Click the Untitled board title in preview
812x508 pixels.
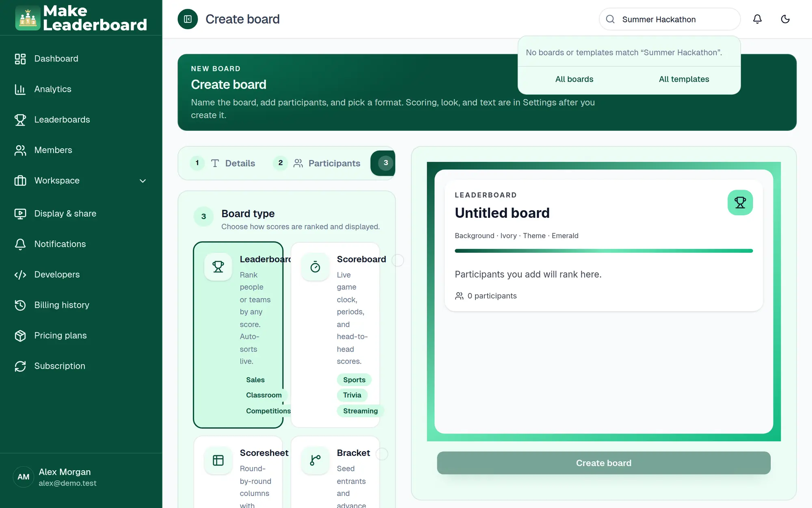pos(502,213)
